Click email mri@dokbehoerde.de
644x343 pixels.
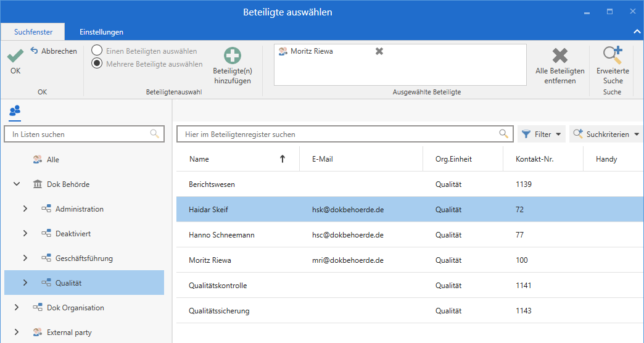348,260
